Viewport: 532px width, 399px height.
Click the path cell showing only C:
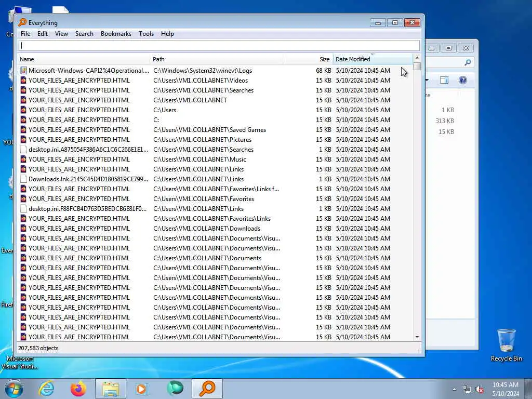click(156, 120)
